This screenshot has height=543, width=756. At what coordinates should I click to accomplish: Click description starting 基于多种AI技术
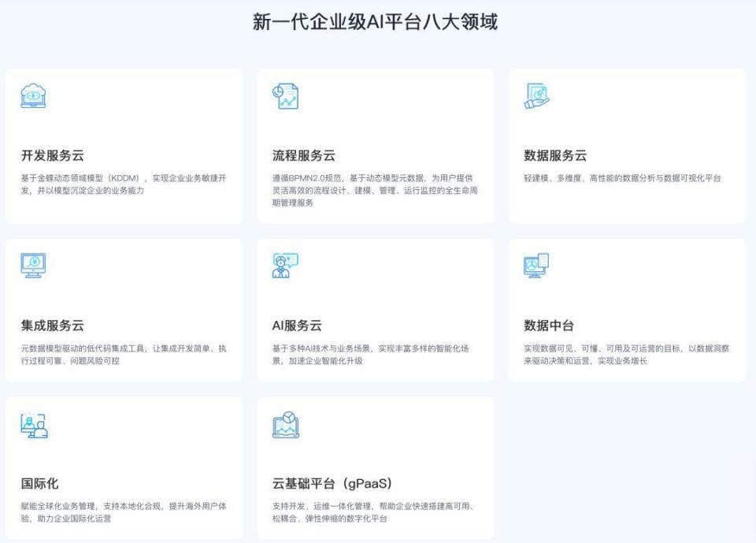coord(370,355)
